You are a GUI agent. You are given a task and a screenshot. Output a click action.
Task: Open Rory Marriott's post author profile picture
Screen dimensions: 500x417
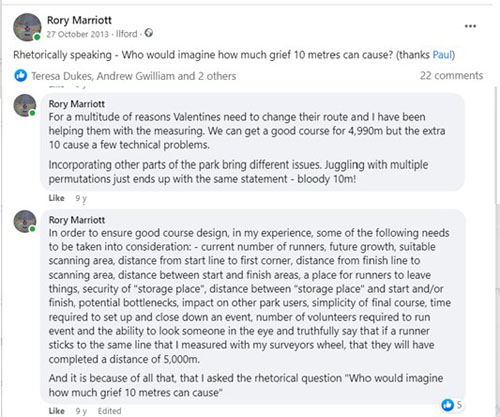27,27
